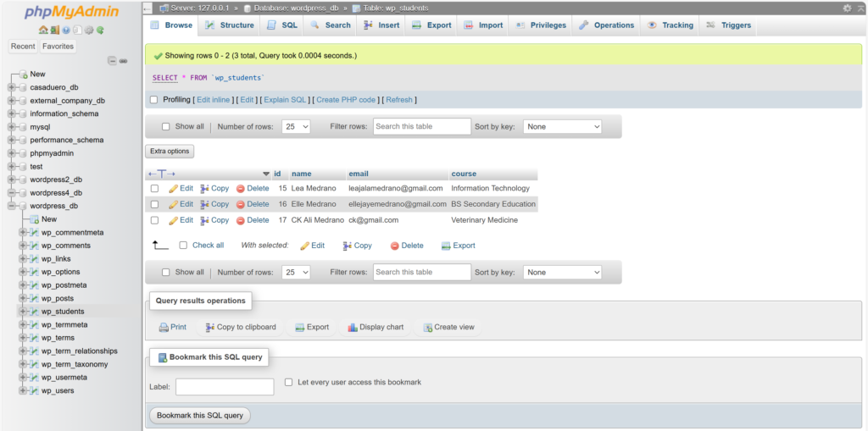Click the bookmark Label text field
The width and height of the screenshot is (868, 431).
click(x=225, y=387)
